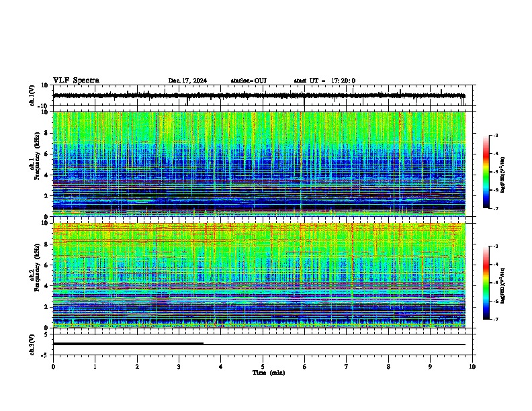Viewport: 532px width, 411px height.
Task: Click the "4" kHz tick on ch.2 spectrogram axis
Action: [x=47, y=286]
